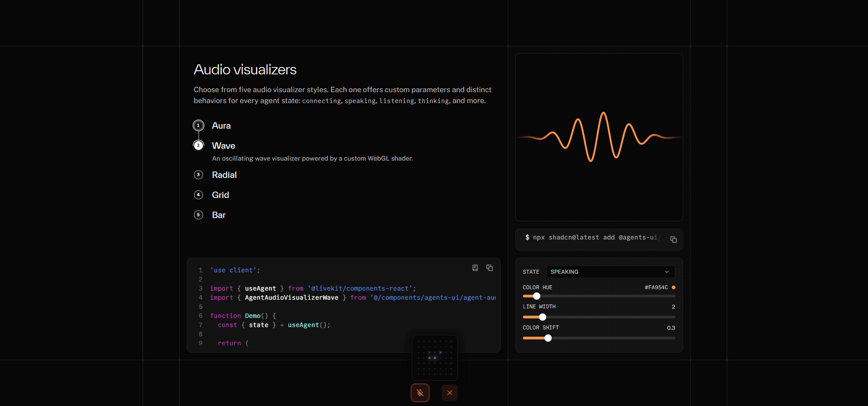Click the Line Width slider handle

[x=543, y=317]
